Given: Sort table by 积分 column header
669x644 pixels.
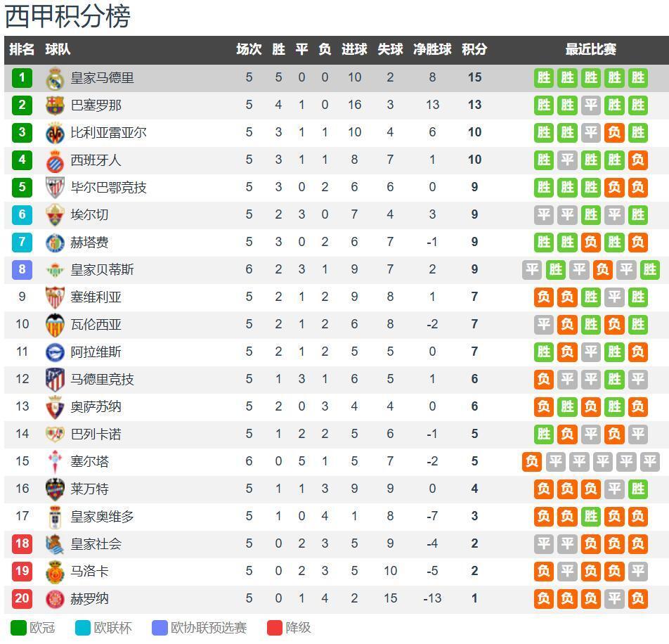Looking at the screenshot, I should (x=474, y=49).
